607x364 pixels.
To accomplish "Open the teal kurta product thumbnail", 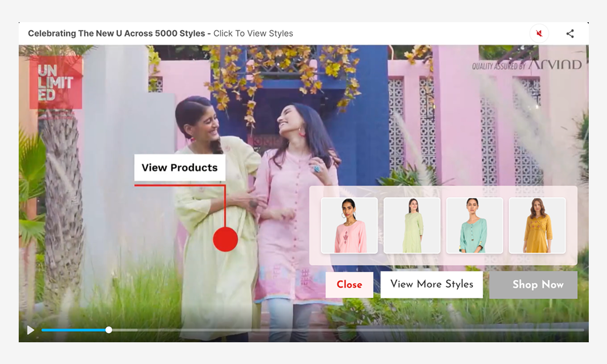I will coord(474,225).
